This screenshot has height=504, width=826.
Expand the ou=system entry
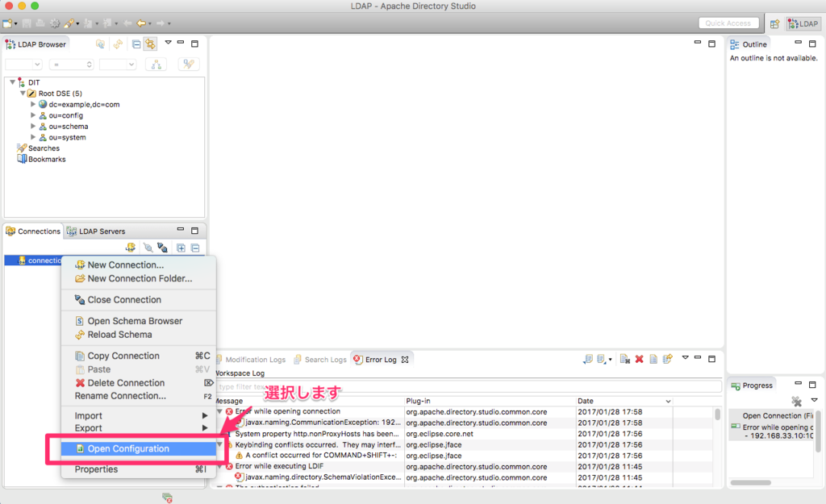point(33,137)
